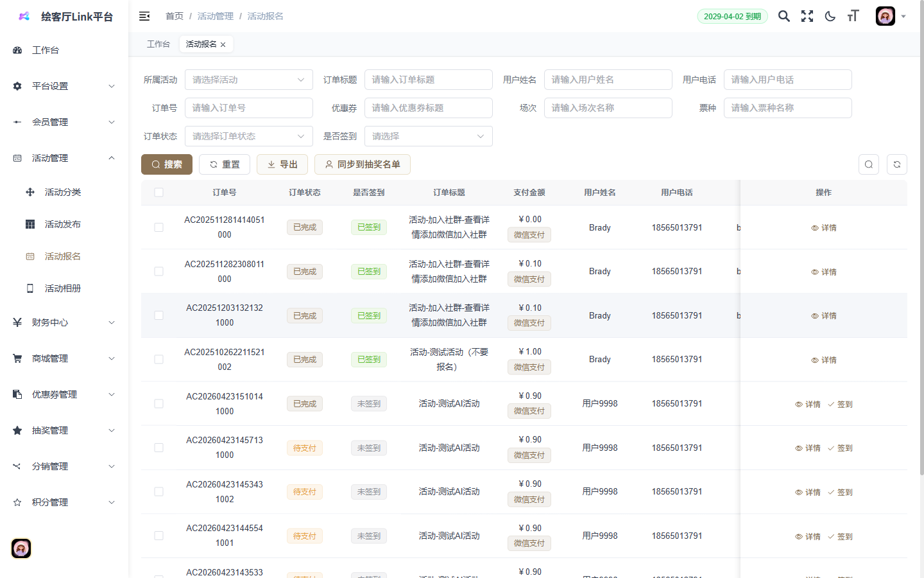Screen dimensions: 924x578
Task: Open the 所属活动 activity dropdown
Action: (249, 80)
